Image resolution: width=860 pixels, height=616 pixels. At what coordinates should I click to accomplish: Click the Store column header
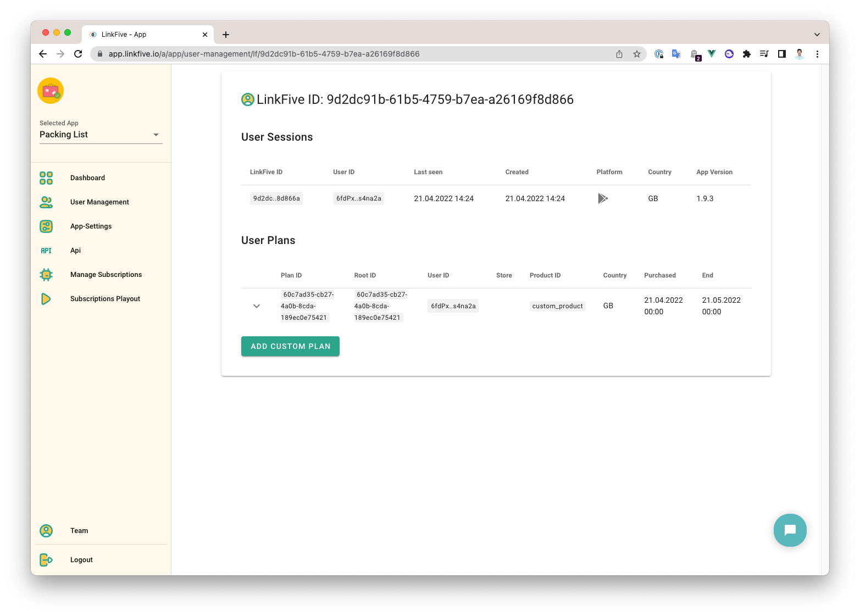(x=504, y=275)
